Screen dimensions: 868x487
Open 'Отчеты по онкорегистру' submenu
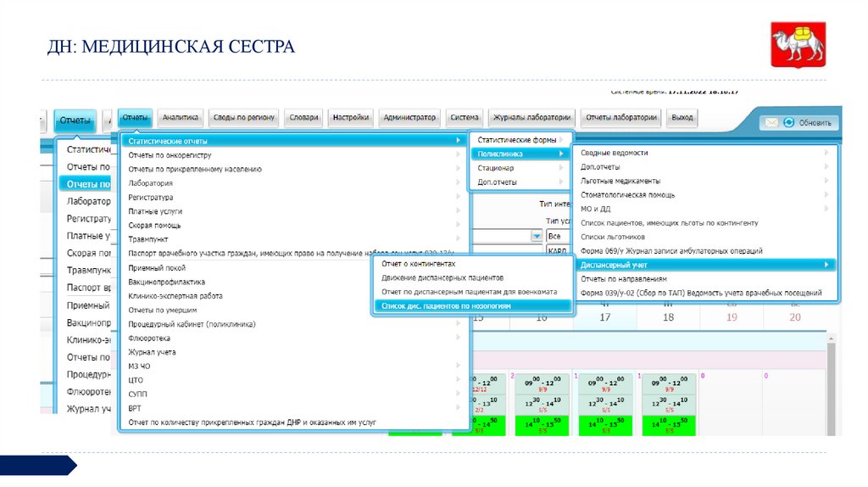[170, 155]
